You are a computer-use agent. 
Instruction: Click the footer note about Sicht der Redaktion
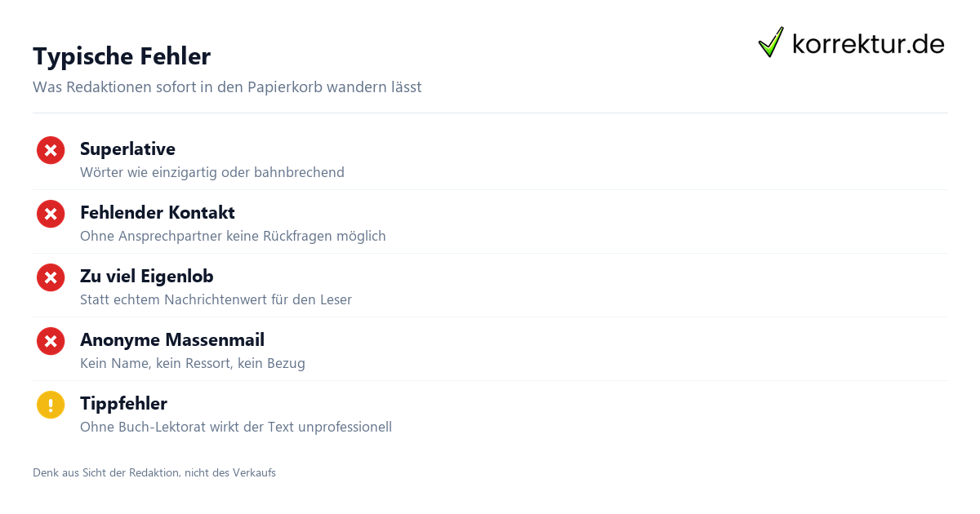pos(154,472)
